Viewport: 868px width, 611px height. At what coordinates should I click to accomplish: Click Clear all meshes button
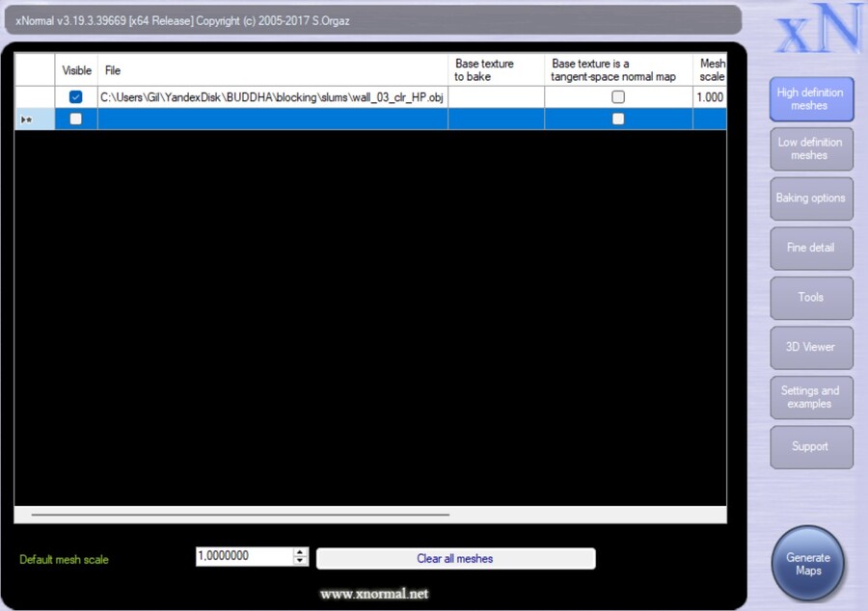click(x=455, y=558)
